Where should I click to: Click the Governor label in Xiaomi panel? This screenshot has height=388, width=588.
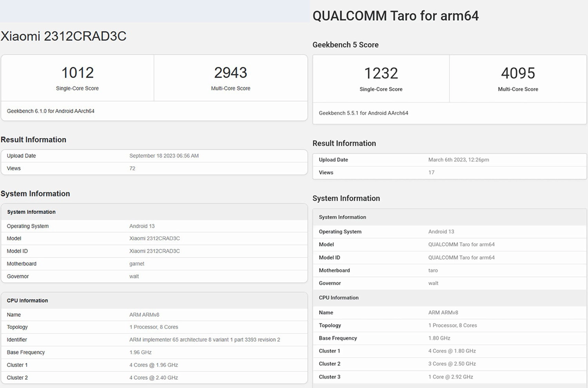pos(18,276)
